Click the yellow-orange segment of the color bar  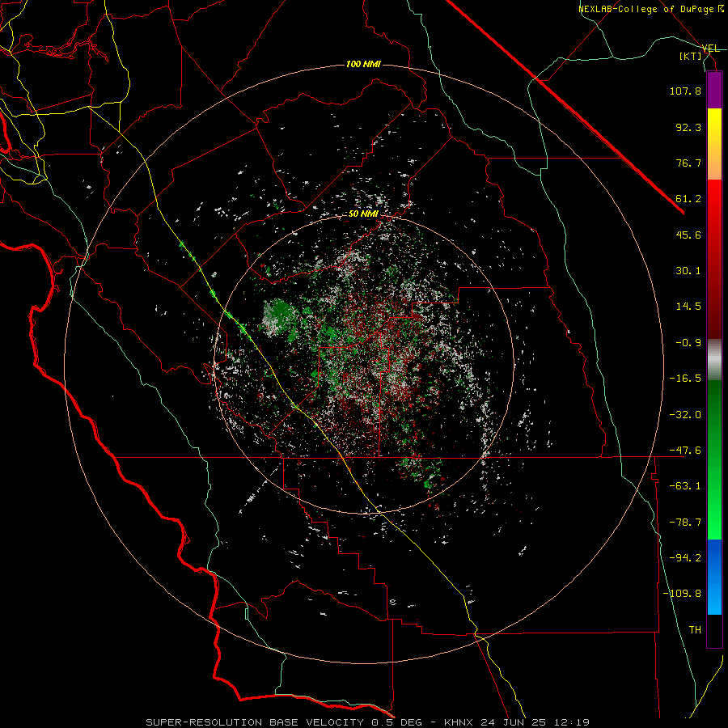point(714,144)
